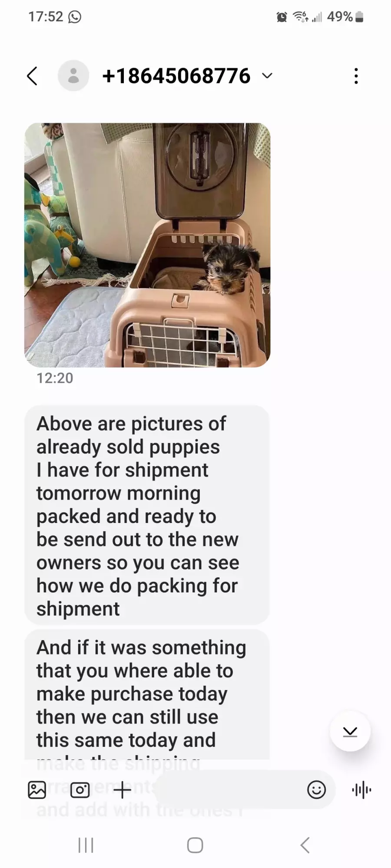Expand the dropdown chevron next to +18645068776
The image size is (391, 868).
click(x=268, y=76)
